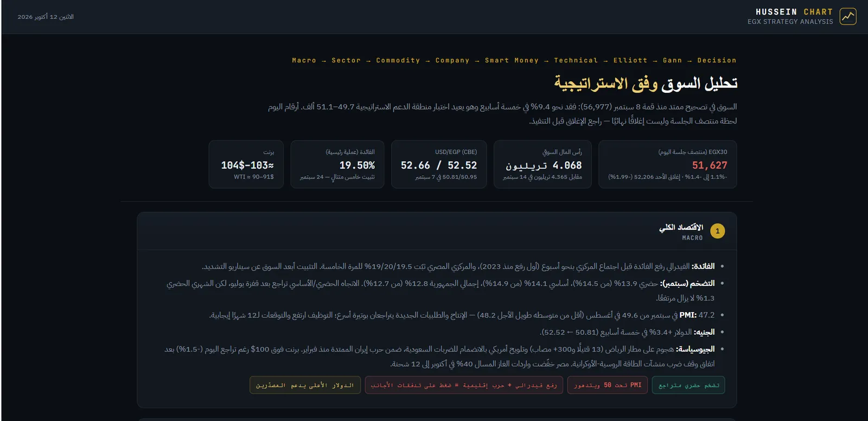Image resolution: width=868 pixels, height=421 pixels.
Task: Open the interest rate card 19.50%
Action: (x=337, y=164)
